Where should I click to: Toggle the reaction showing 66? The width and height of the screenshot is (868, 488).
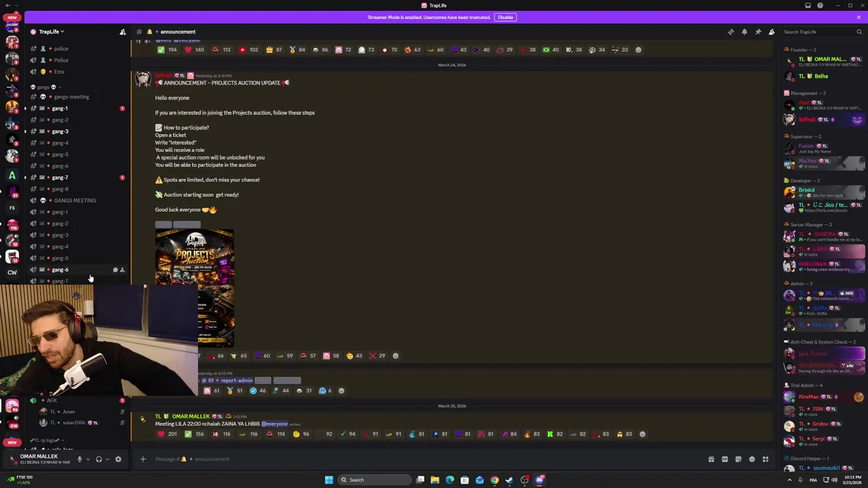coord(216,355)
